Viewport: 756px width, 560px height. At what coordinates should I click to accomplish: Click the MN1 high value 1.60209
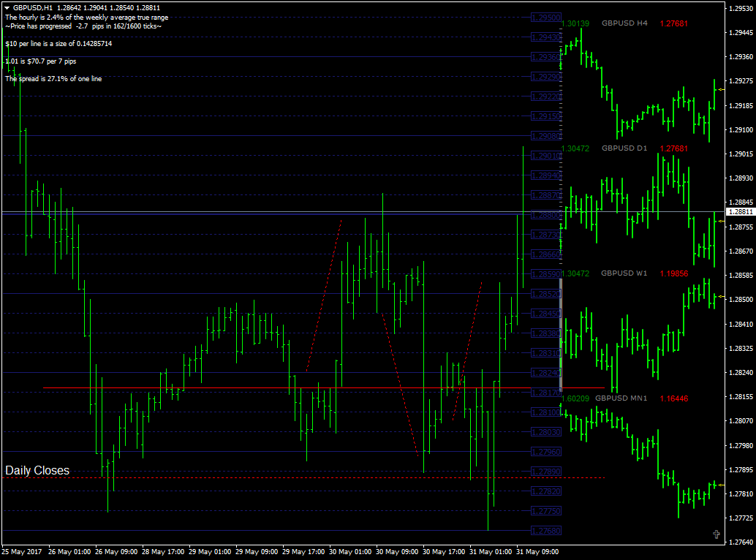pyautogui.click(x=575, y=398)
